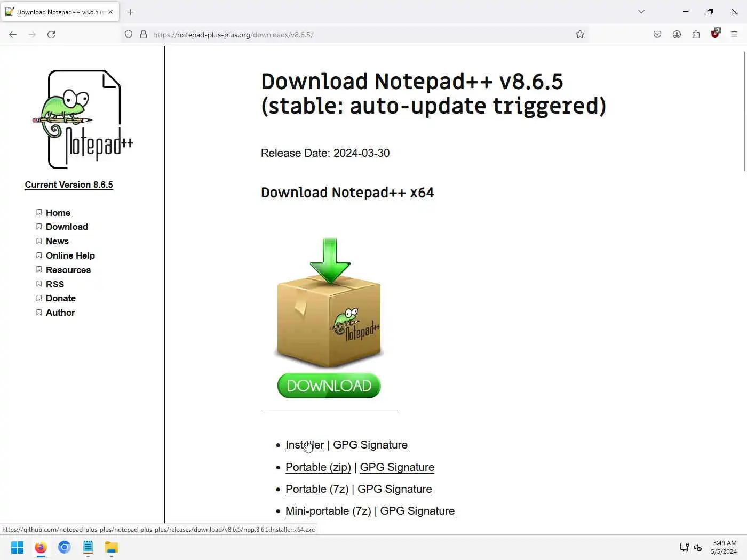Close the Download Notepad++ tab
Viewport: 747px width, 560px height.
tap(110, 12)
